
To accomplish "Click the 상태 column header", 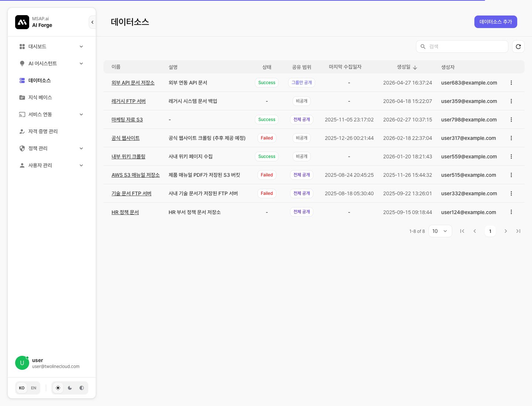I will click(267, 67).
